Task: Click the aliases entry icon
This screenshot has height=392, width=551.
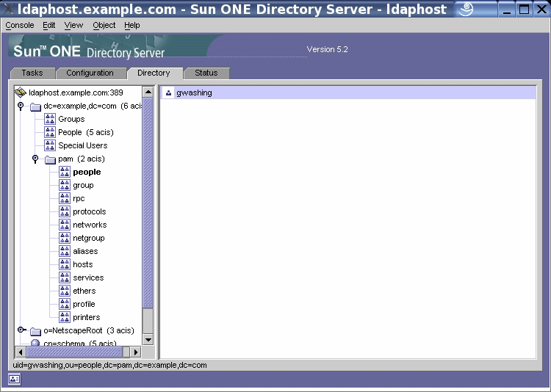Action: pyautogui.click(x=65, y=251)
